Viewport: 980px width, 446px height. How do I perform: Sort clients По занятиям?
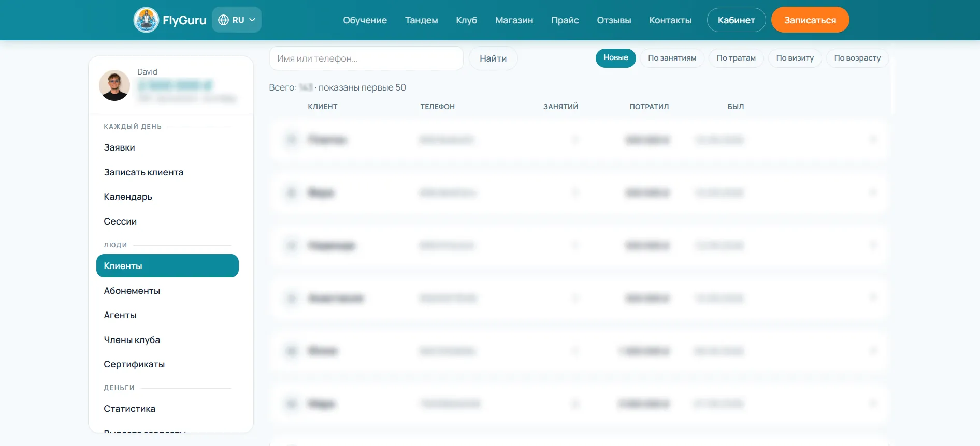coord(672,58)
